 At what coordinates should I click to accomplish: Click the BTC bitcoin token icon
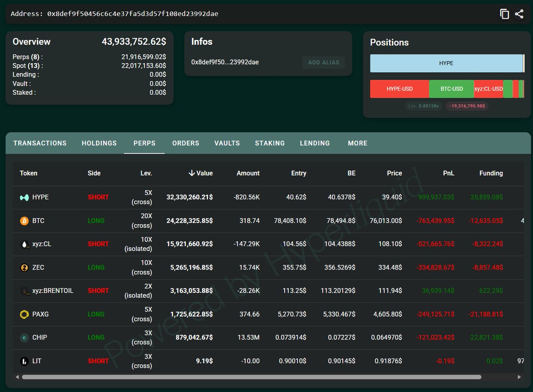click(x=24, y=221)
